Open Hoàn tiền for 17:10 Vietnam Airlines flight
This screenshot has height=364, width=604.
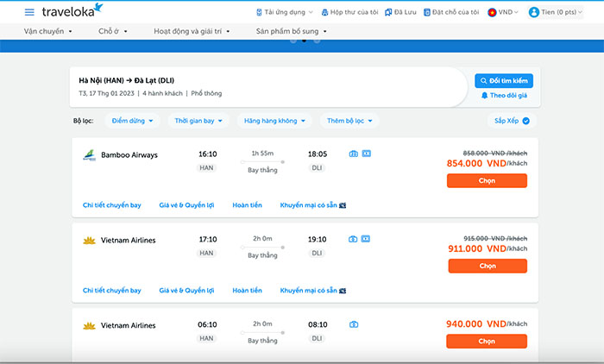[x=247, y=291]
